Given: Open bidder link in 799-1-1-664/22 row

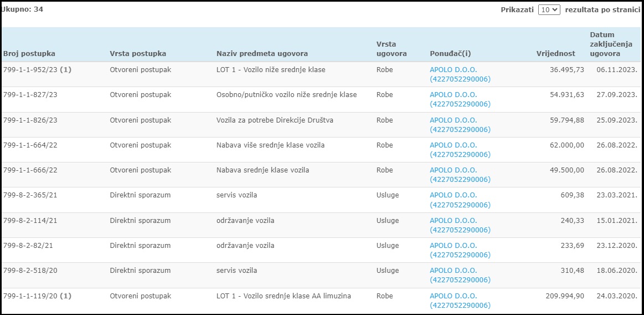Looking at the screenshot, I should (460, 150).
